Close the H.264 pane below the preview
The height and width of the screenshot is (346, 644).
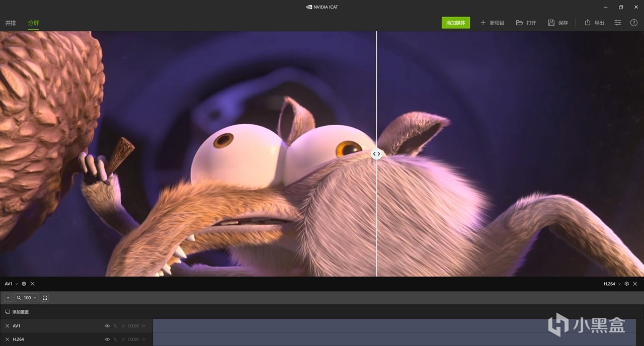[x=635, y=284]
